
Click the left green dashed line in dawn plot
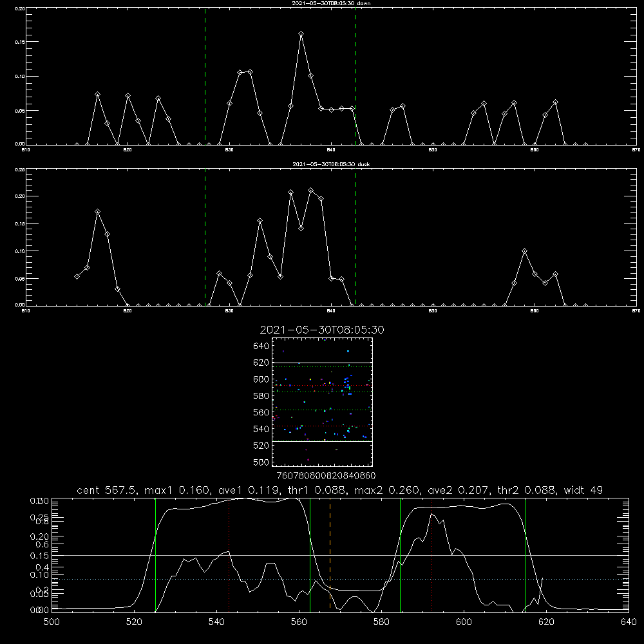tap(205, 76)
